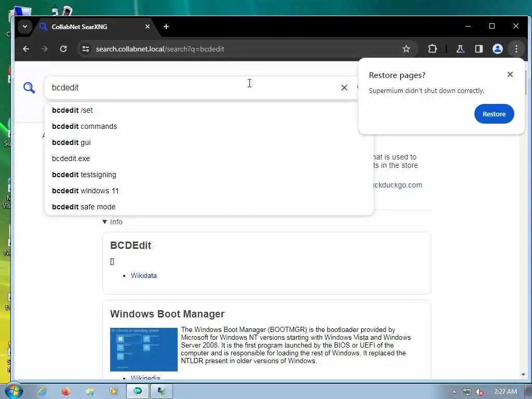The width and height of the screenshot is (532, 399).
Task: Open the Wikidata link under BCDEdit
Action: pos(144,275)
